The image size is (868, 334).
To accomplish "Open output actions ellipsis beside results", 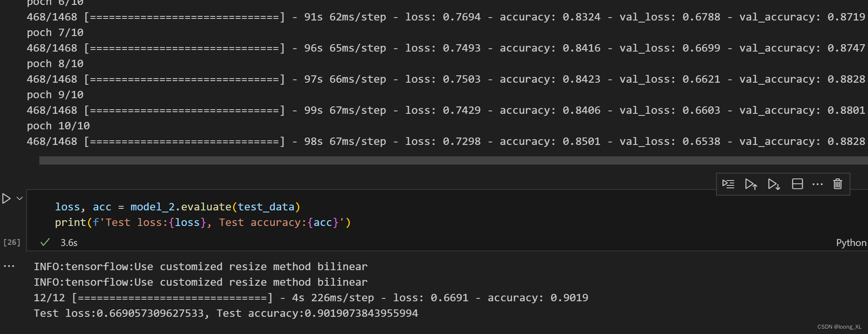I will (9, 266).
